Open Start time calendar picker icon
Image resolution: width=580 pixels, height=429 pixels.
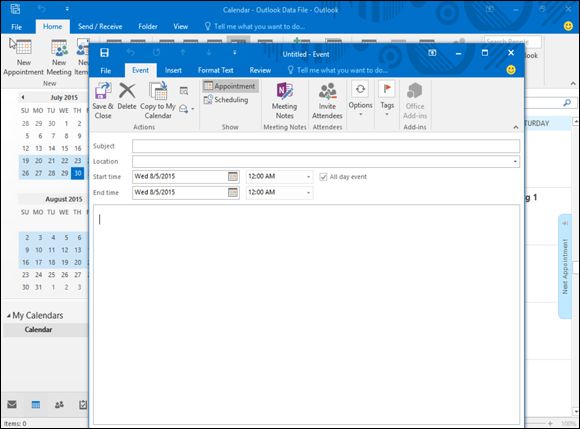(233, 176)
